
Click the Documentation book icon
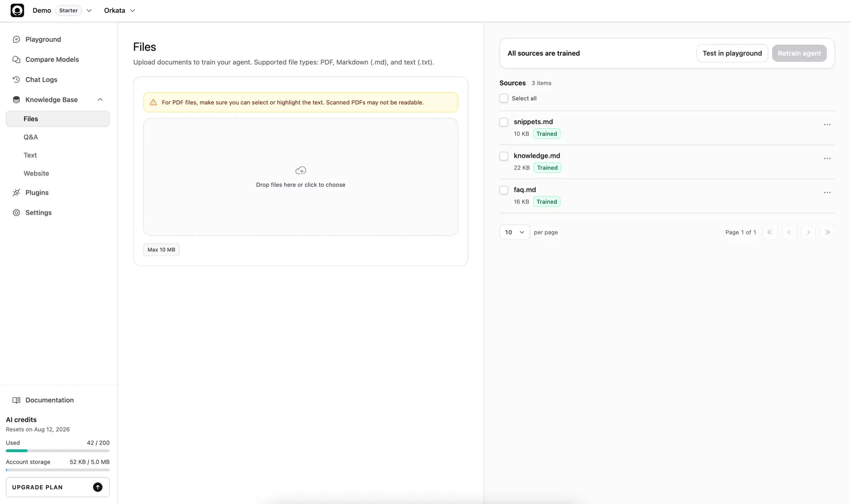click(16, 400)
